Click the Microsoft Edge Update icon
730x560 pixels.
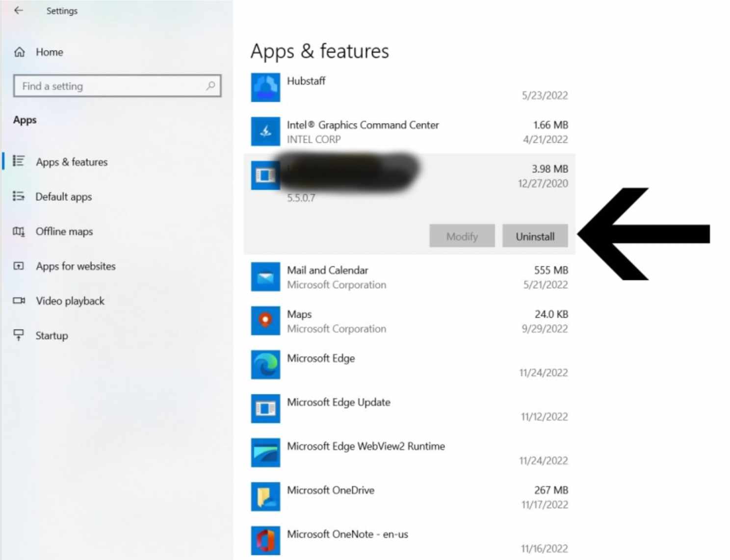coord(265,408)
